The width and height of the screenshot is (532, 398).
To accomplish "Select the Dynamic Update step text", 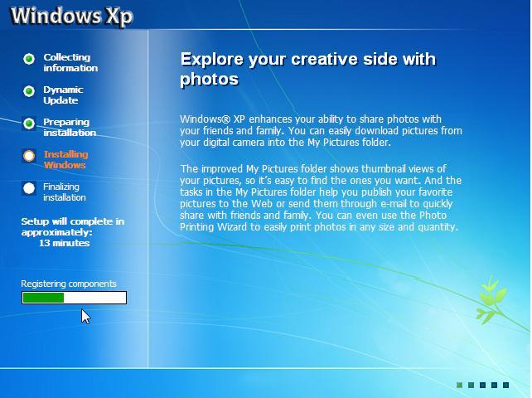I will [63, 95].
